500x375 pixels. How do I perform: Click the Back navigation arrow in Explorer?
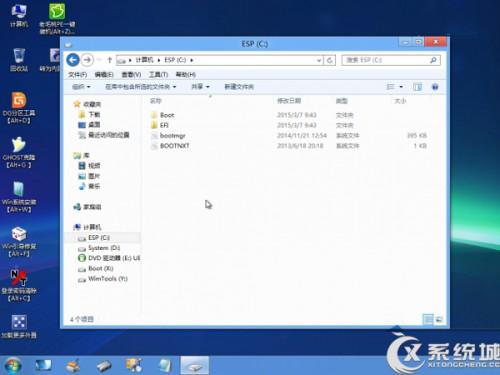coord(73,60)
